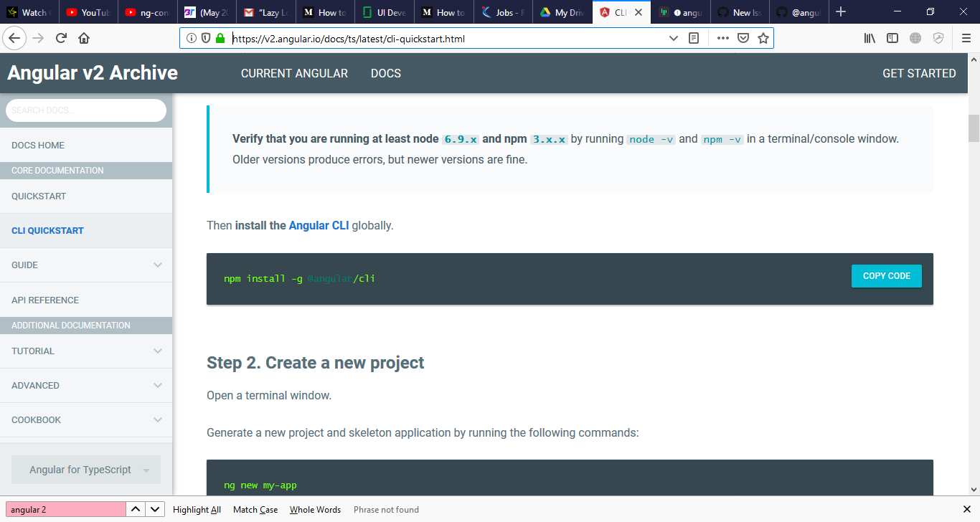
Task: Toggle Highlight All in find bar
Action: (197, 510)
